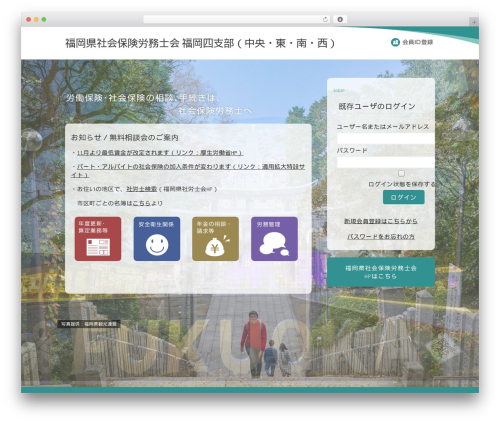Open the 年度更新・算定業務等 red tile
Screen dimensions: 500x423
[x=98, y=239]
